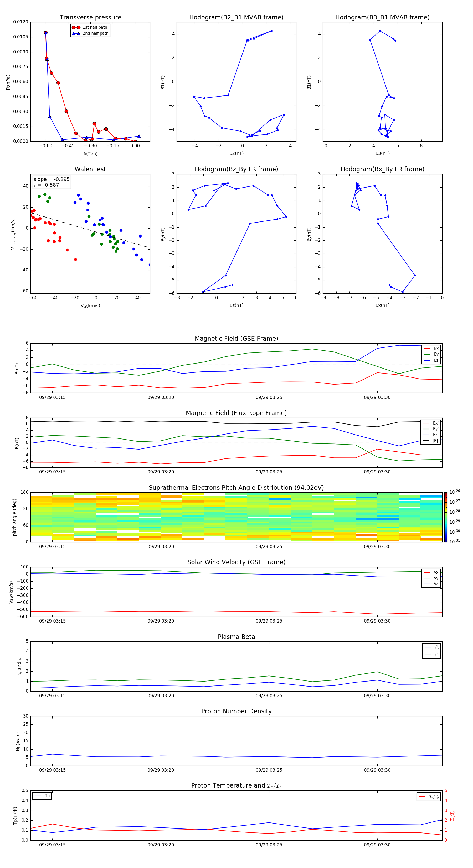
Task: Click the 'Hodogram(Bx_By FR frame)' title
Action: [x=382, y=169]
